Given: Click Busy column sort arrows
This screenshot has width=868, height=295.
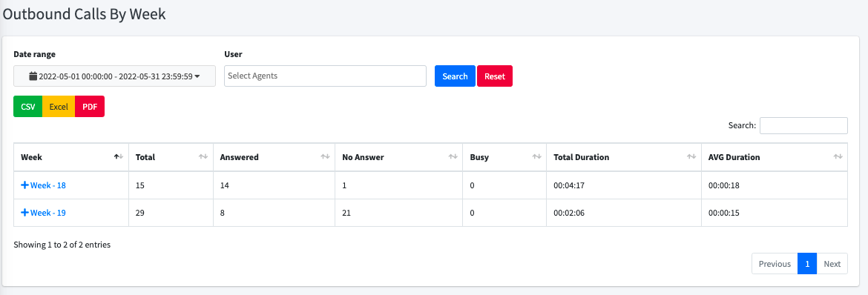Looking at the screenshot, I should [x=536, y=157].
